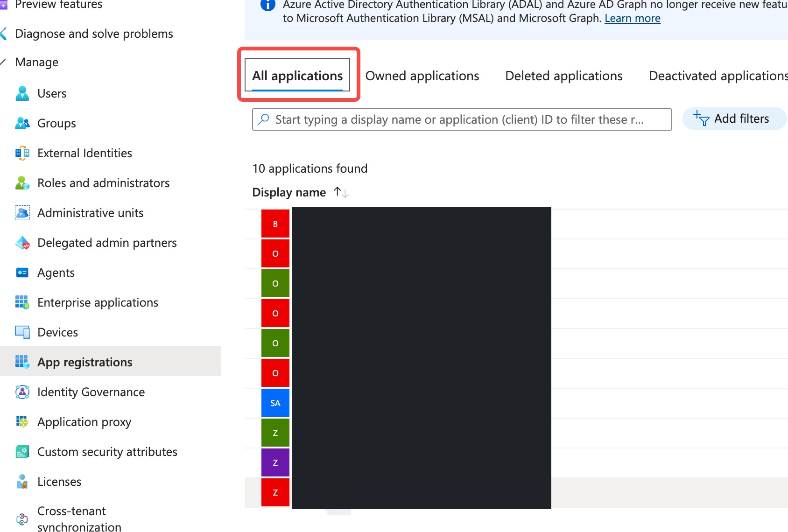Follow the Learn more link
788x532 pixels.
click(633, 18)
